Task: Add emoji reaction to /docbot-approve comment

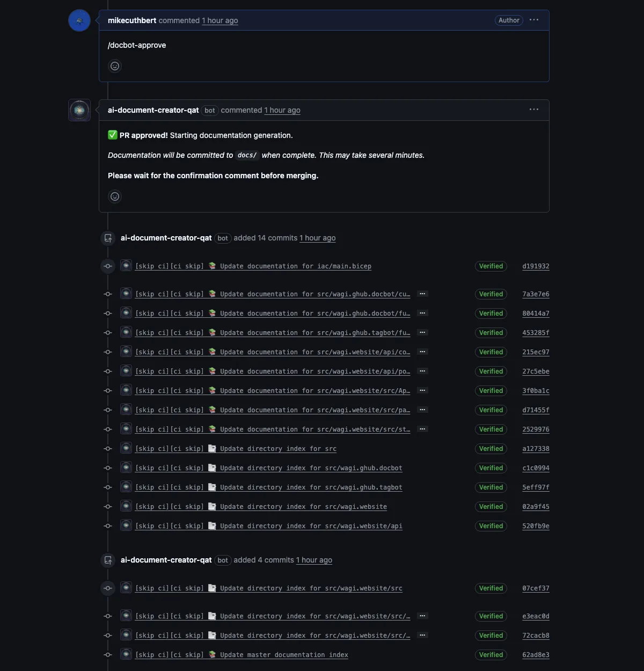Action: click(x=115, y=66)
